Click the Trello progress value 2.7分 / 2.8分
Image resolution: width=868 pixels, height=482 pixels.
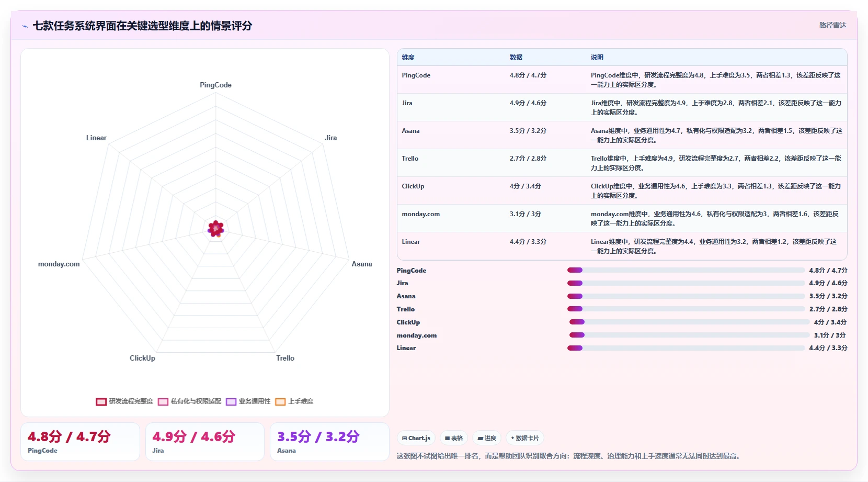pos(828,309)
